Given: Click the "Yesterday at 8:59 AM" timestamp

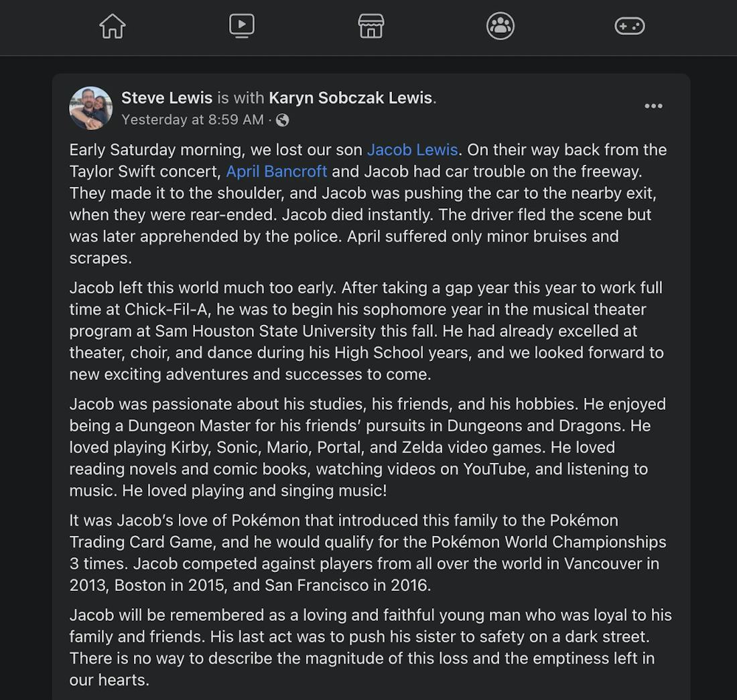Looking at the screenshot, I should click(x=192, y=120).
